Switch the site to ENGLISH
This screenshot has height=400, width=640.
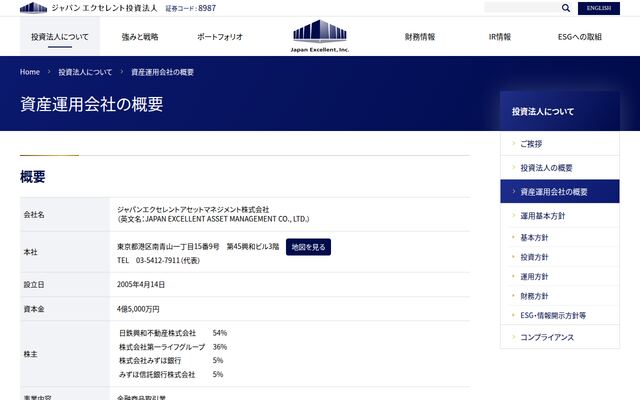click(x=599, y=8)
